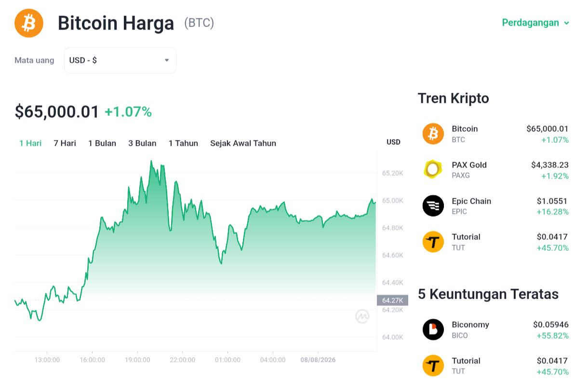Click Tutorial TUT icon under Tren Kripto

433,242
